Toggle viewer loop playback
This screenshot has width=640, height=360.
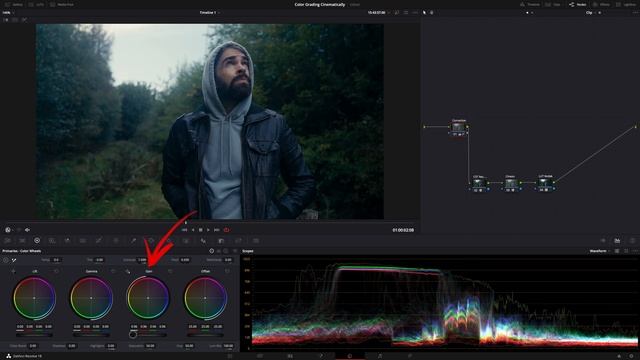click(227, 230)
